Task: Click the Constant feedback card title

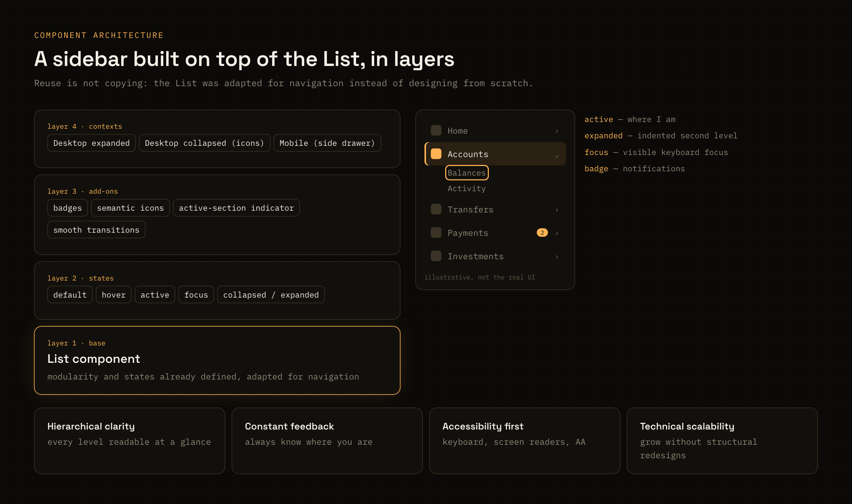Action: [x=289, y=426]
